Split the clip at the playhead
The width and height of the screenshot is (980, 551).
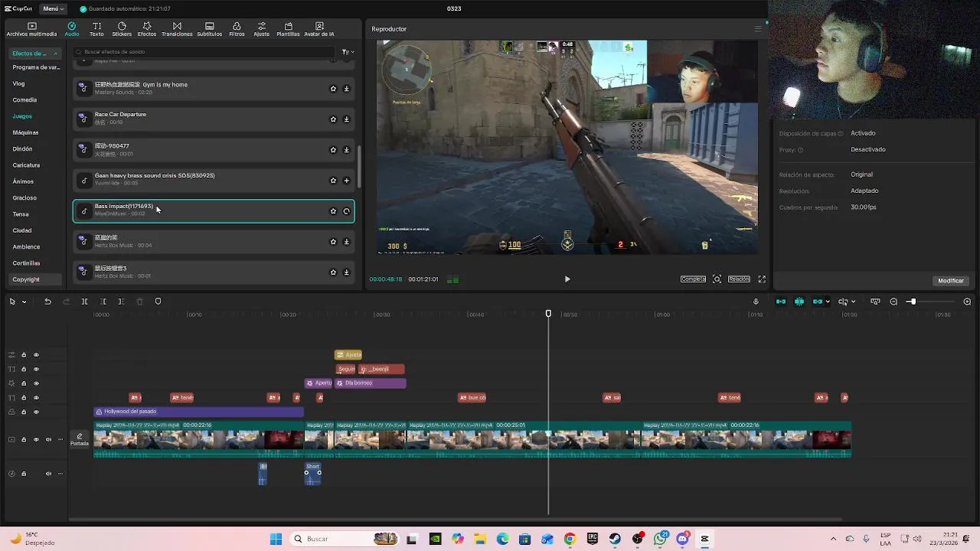point(84,302)
